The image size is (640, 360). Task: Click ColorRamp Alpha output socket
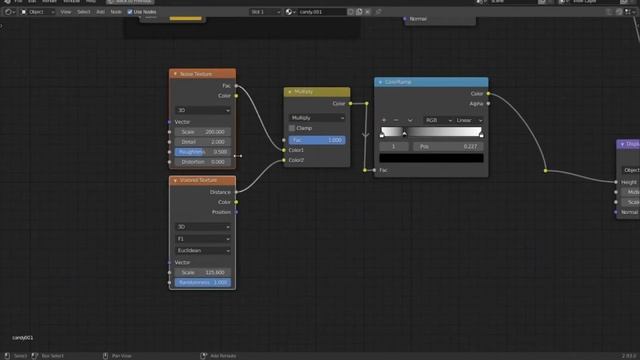[488, 104]
